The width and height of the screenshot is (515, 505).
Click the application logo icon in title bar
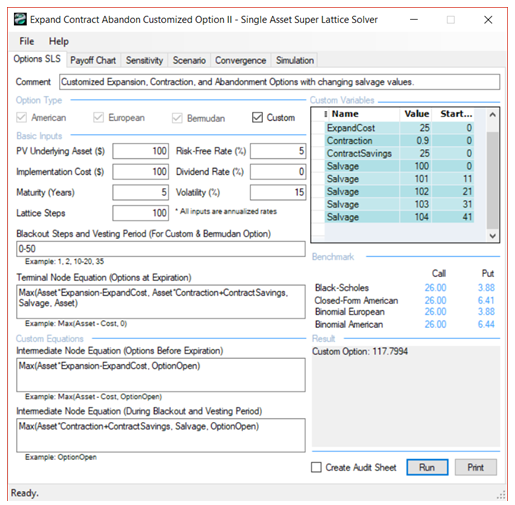pos(20,19)
